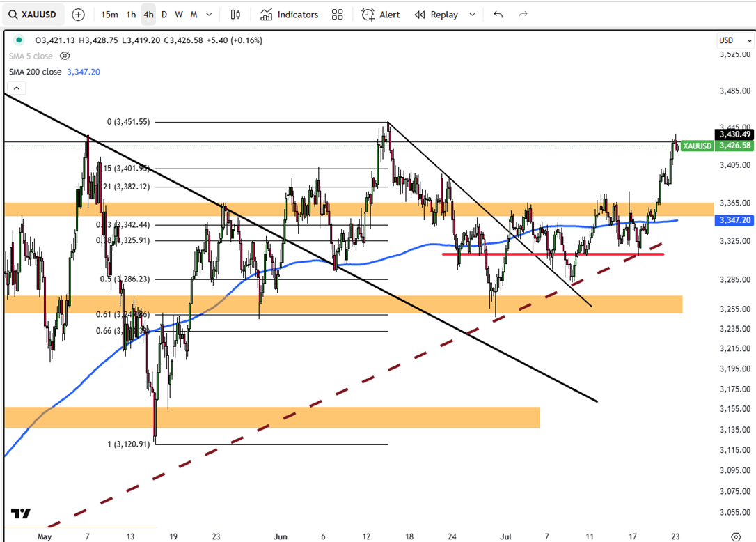
Task: Open the XAUUSD symbol search
Action: pyautogui.click(x=35, y=15)
